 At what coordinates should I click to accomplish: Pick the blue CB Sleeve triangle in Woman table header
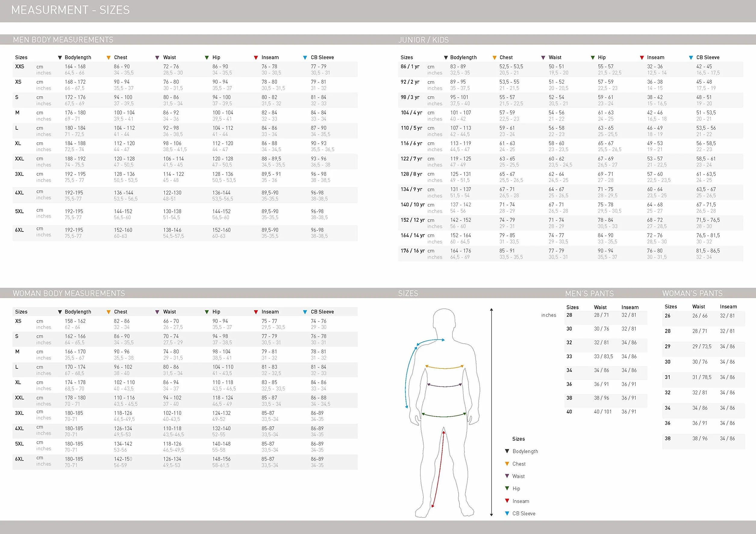305,312
